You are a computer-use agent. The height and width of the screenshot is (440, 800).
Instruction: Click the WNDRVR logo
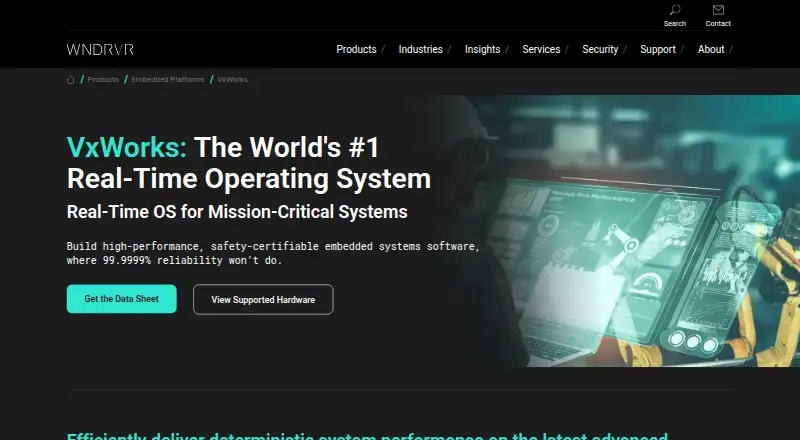tap(100, 50)
